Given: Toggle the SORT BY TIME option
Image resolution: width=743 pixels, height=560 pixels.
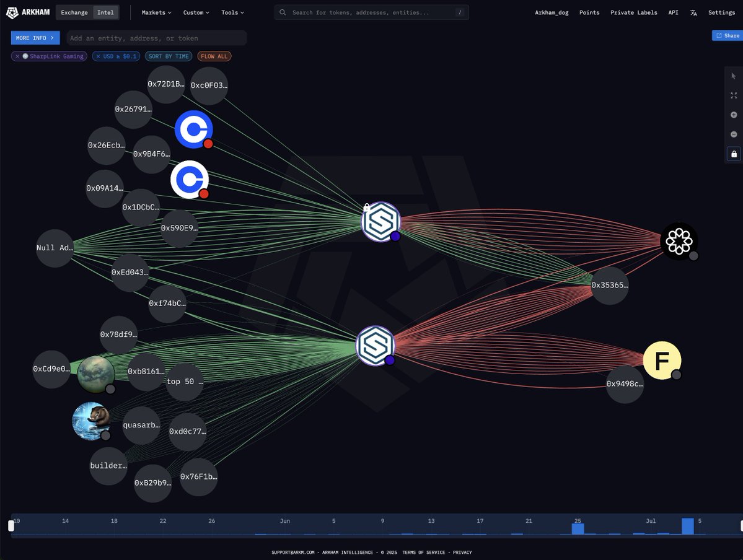Looking at the screenshot, I should click(x=168, y=56).
